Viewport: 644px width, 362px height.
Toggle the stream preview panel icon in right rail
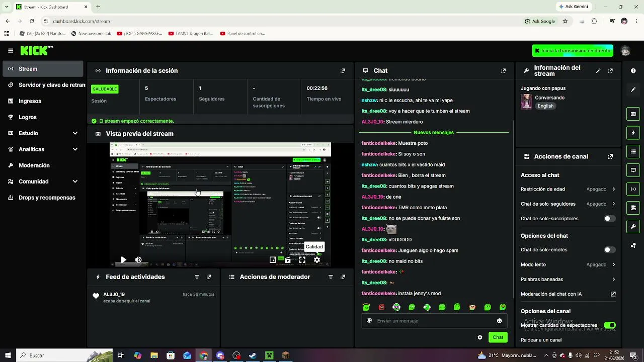633,114
